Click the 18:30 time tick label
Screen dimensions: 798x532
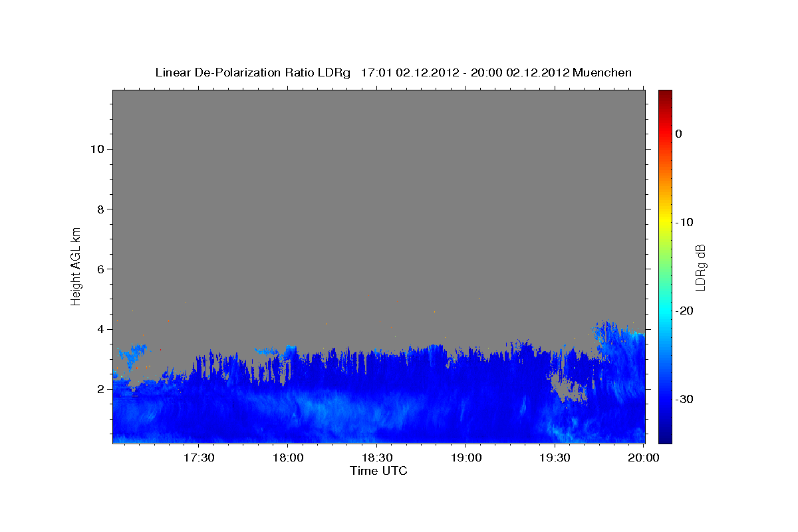[376, 458]
